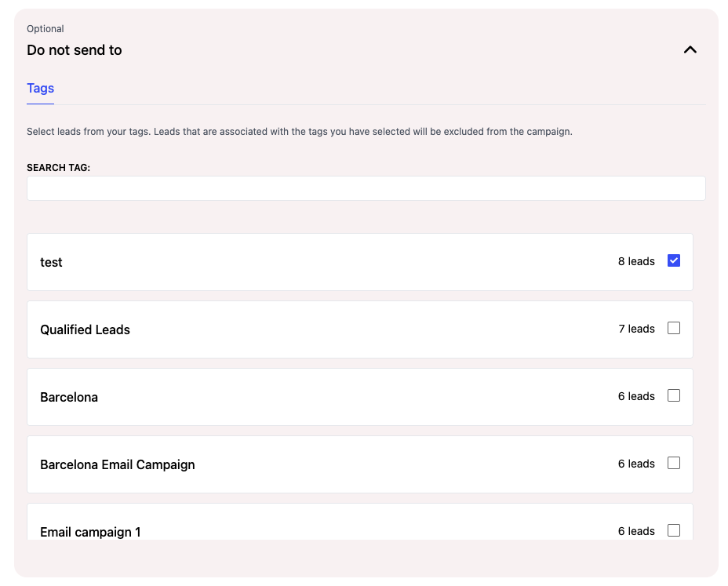Click the Do not send to heading
Image resolution: width=728 pixels, height=586 pixels.
(75, 50)
